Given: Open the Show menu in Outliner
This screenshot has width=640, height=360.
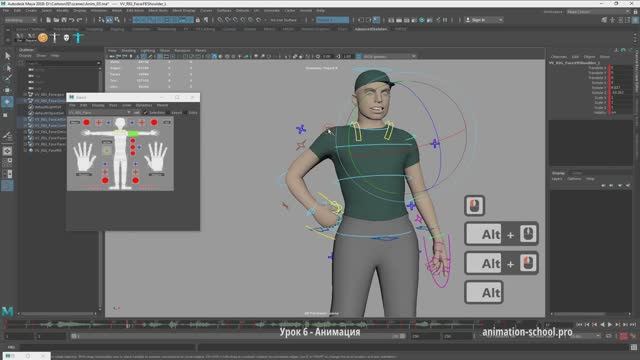Looking at the screenshot, I should pyautogui.click(x=41, y=56).
